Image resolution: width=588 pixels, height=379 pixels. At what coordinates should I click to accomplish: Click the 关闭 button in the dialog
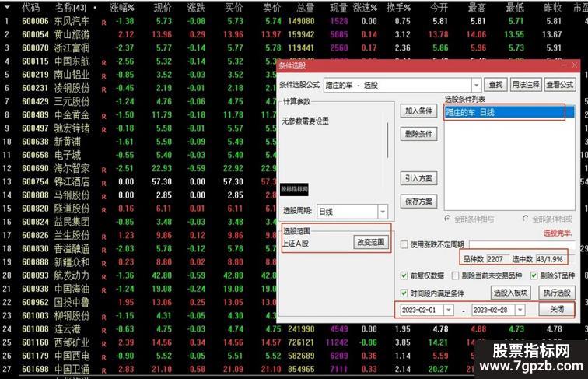coord(557,309)
